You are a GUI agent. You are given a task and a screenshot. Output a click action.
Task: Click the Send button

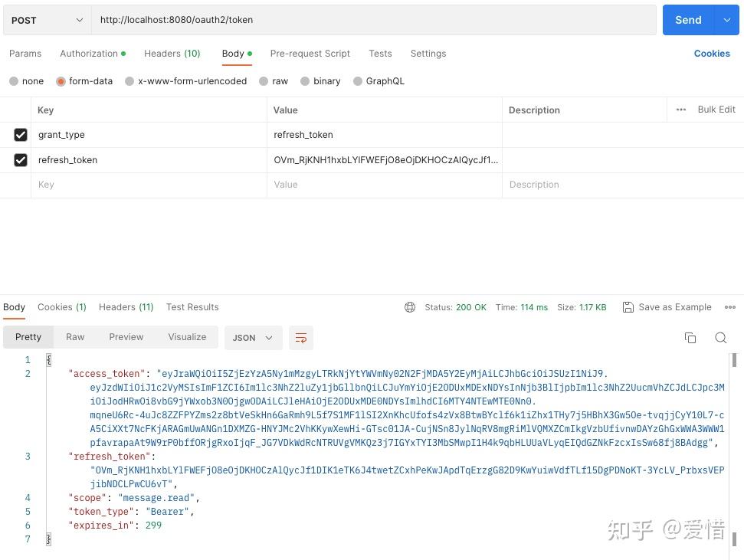tap(687, 20)
